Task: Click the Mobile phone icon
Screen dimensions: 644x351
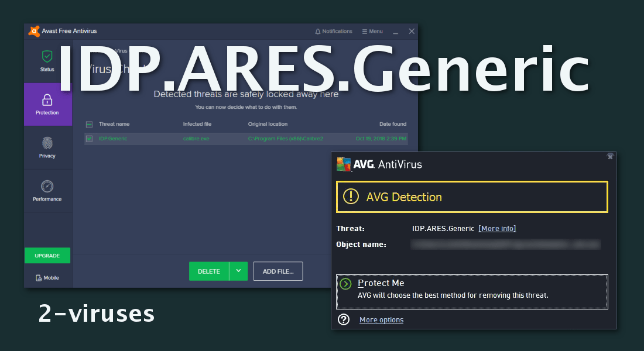Action: 39,278
